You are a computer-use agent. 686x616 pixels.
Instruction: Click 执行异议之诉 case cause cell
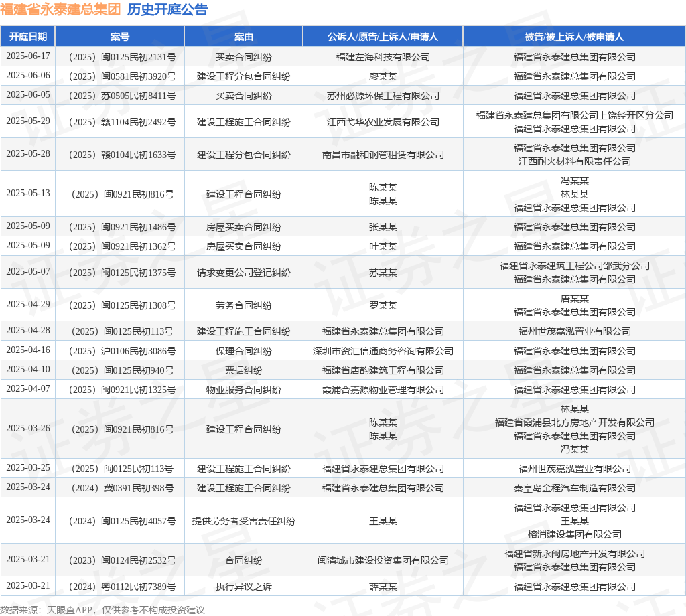(x=244, y=587)
